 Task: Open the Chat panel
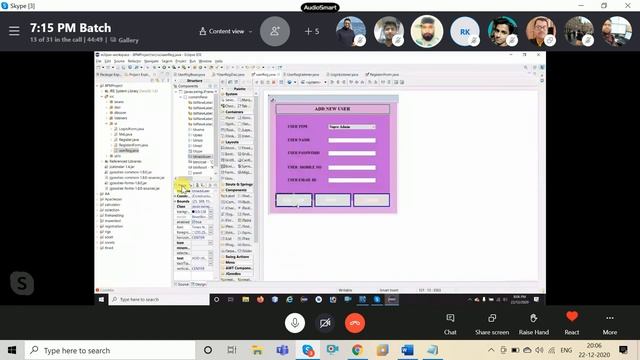[450, 324]
